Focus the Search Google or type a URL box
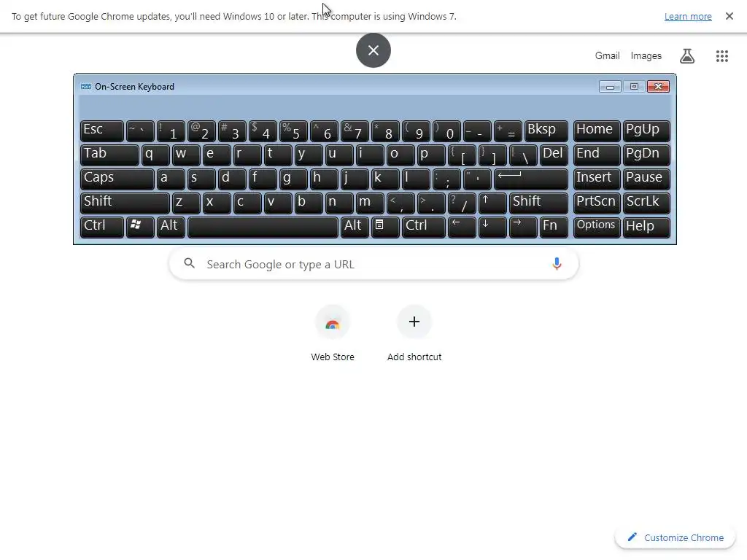 coord(373,264)
